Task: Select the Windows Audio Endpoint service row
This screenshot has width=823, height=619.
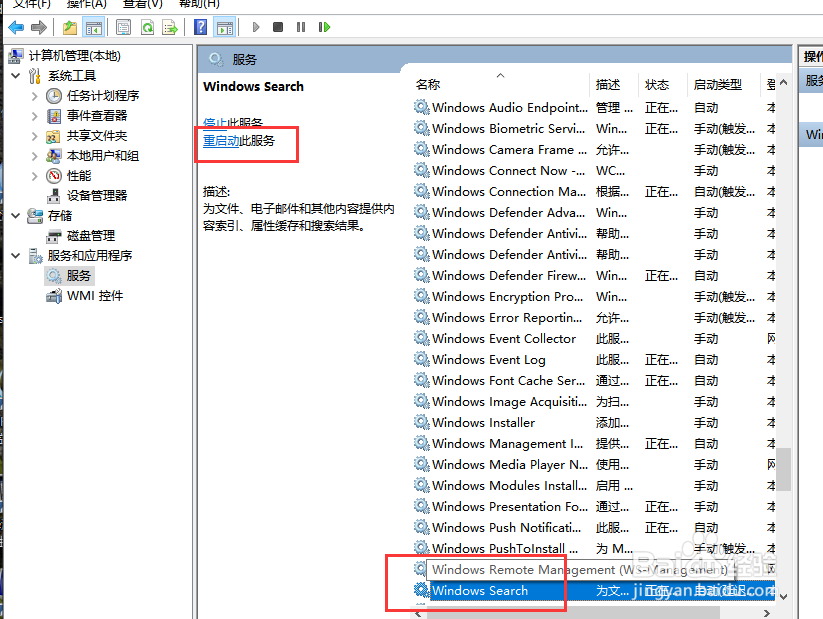Action: (593, 108)
